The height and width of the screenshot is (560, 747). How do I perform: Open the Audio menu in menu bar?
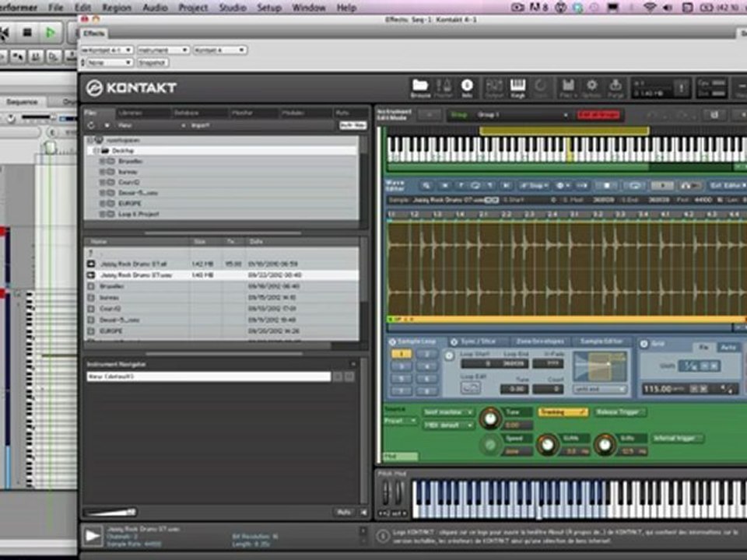point(155,8)
